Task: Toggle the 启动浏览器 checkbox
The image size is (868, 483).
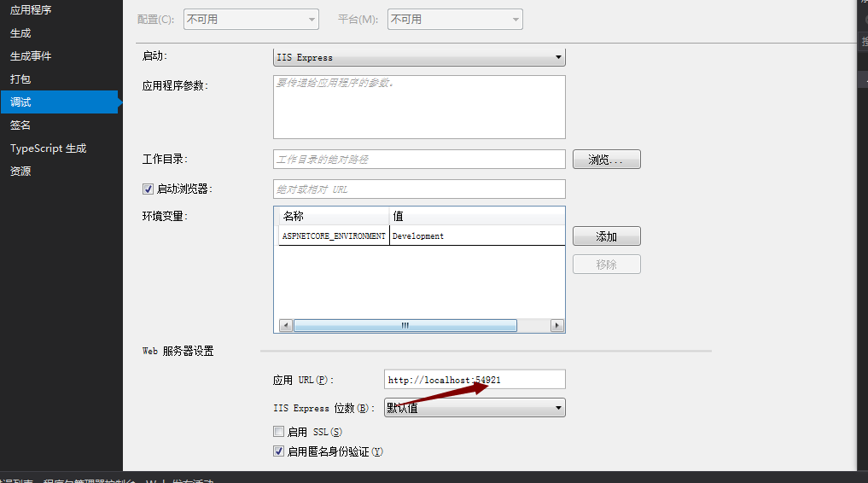Action: click(x=149, y=189)
